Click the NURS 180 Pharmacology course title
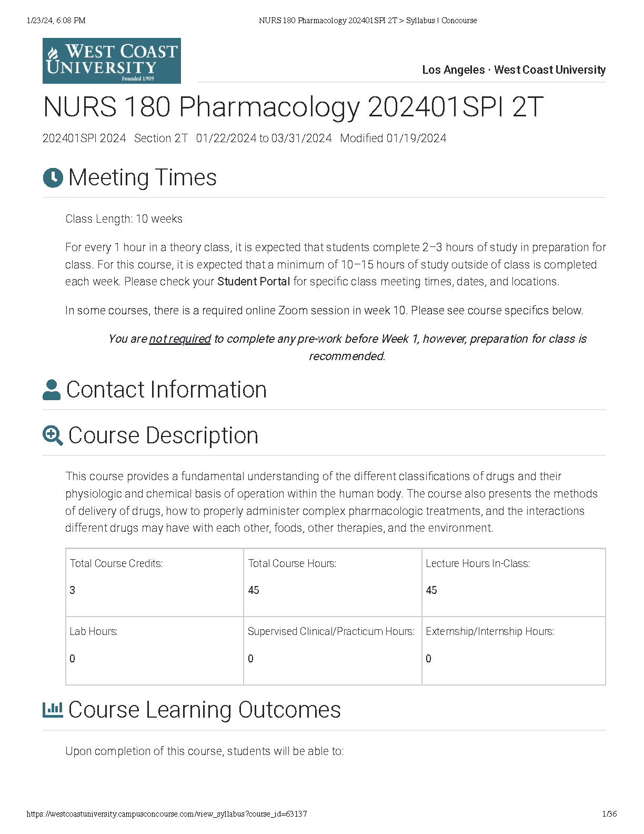 coord(293,107)
